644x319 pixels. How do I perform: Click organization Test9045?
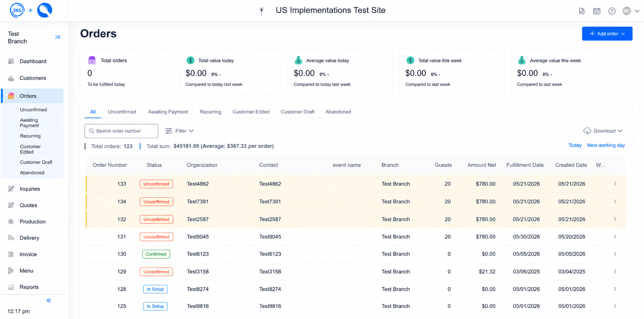click(197, 237)
